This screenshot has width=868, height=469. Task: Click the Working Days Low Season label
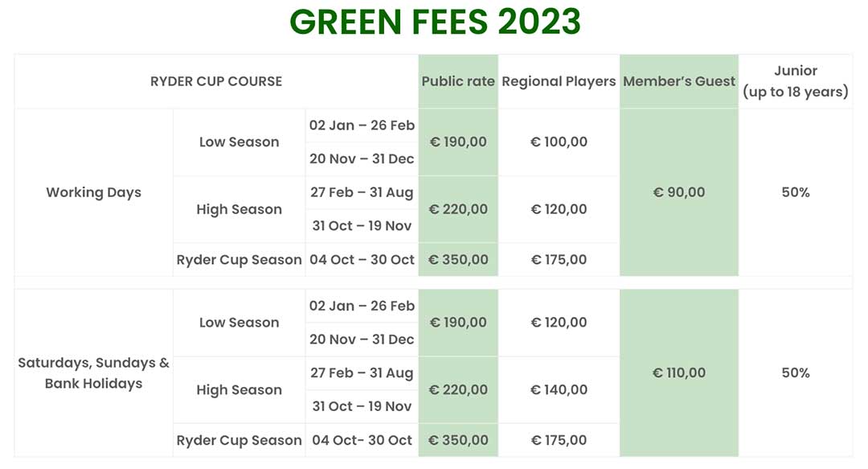pyautogui.click(x=239, y=142)
